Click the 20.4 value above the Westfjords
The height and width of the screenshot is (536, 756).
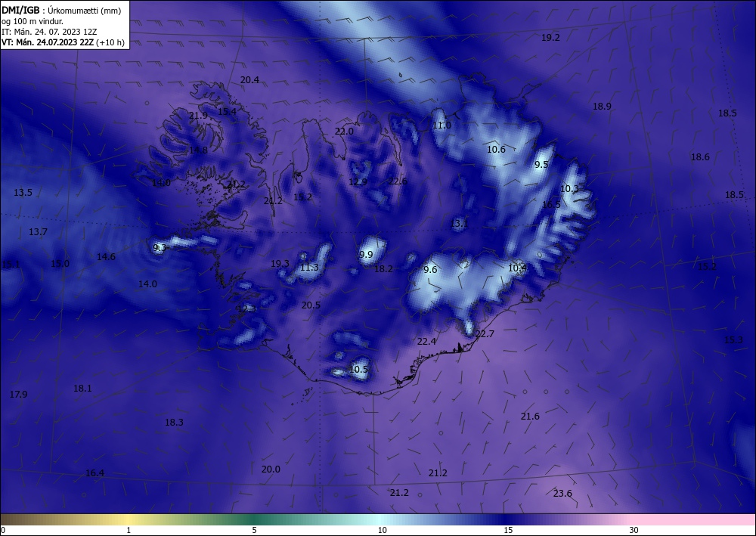249,80
